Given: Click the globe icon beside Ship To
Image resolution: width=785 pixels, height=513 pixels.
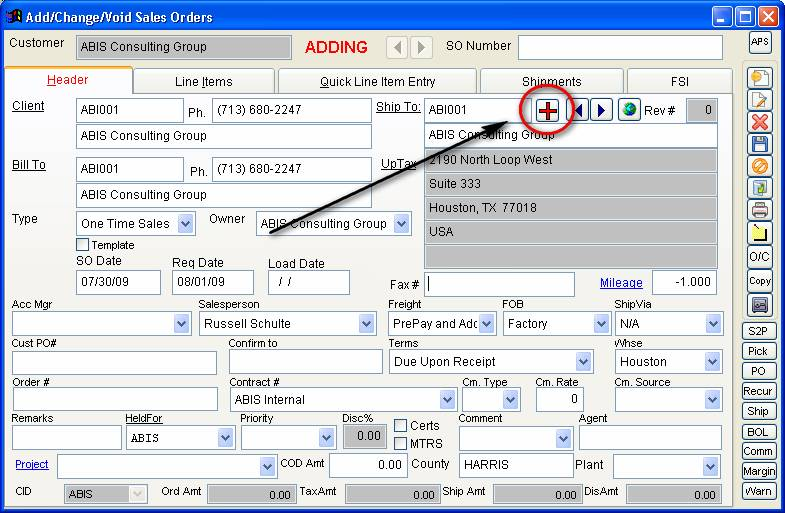Looking at the screenshot, I should [629, 109].
